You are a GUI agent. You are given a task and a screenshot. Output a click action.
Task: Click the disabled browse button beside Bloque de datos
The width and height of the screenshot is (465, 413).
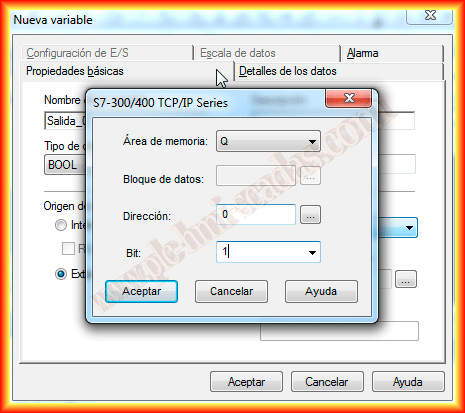(x=310, y=176)
